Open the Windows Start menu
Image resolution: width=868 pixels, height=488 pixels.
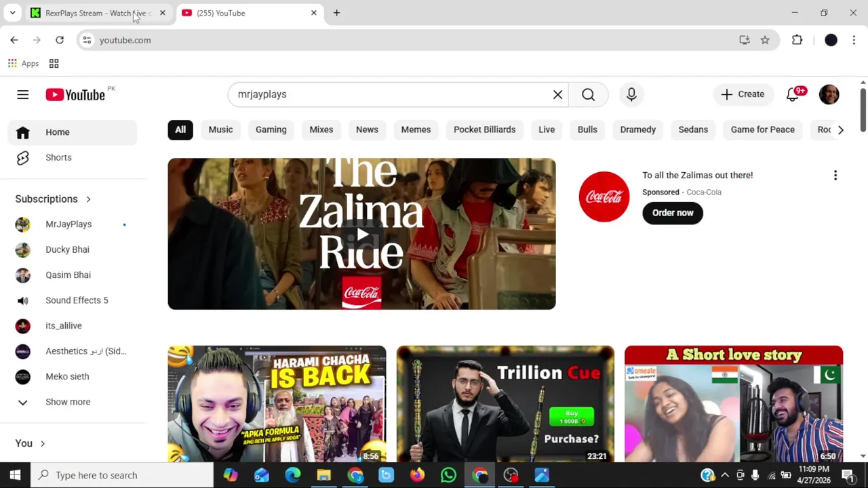click(15, 475)
